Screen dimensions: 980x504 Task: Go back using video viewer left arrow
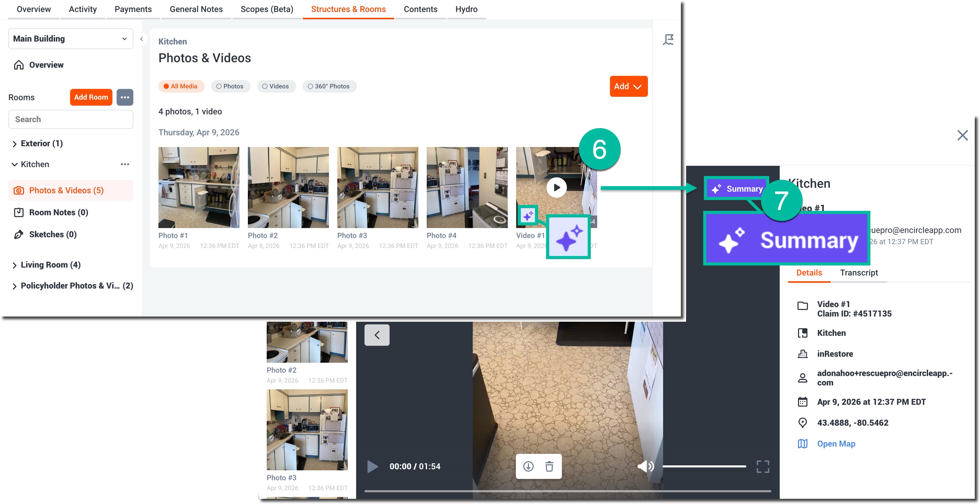click(377, 335)
